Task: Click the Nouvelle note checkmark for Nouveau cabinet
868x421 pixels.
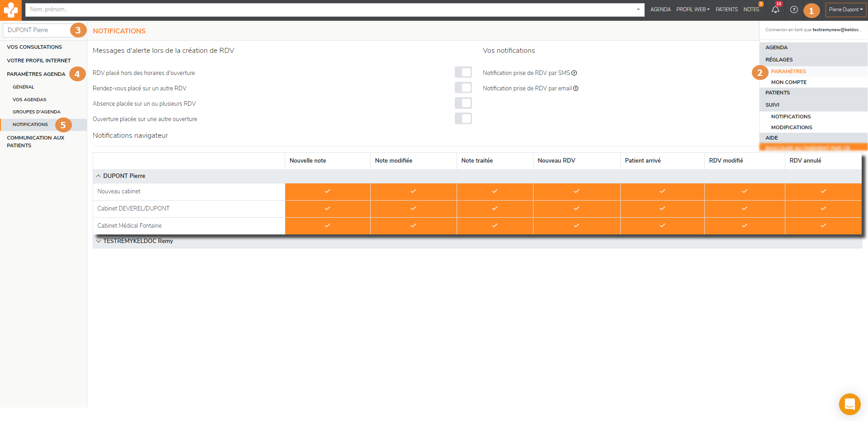Action: click(327, 192)
